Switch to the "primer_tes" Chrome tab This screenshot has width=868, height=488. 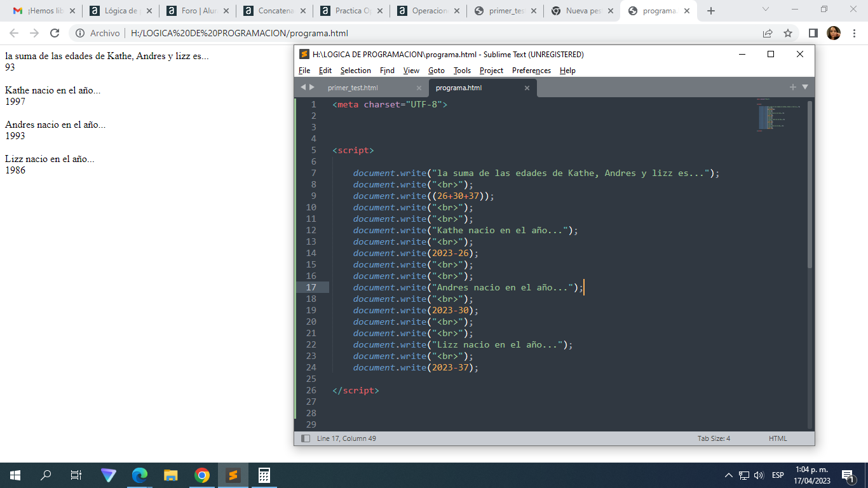point(505,11)
